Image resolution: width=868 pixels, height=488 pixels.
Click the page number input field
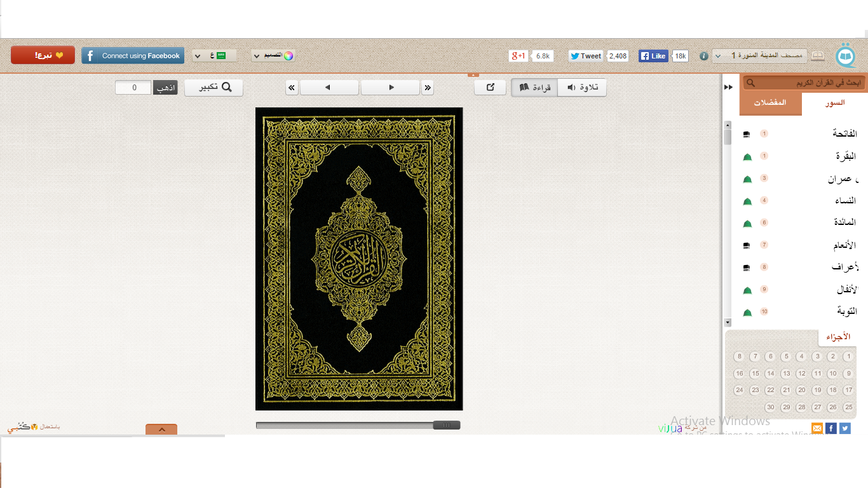tap(133, 88)
